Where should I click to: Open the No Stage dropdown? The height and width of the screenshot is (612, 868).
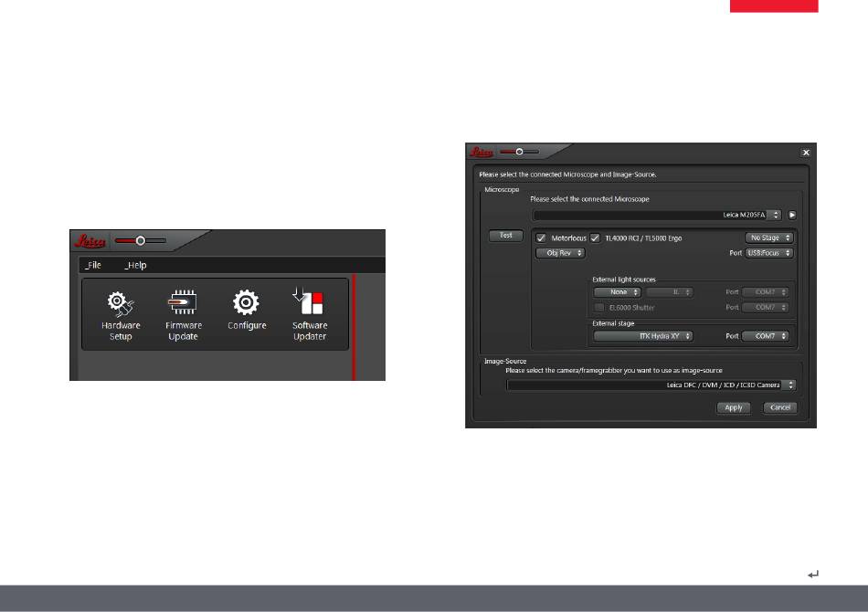(x=768, y=237)
